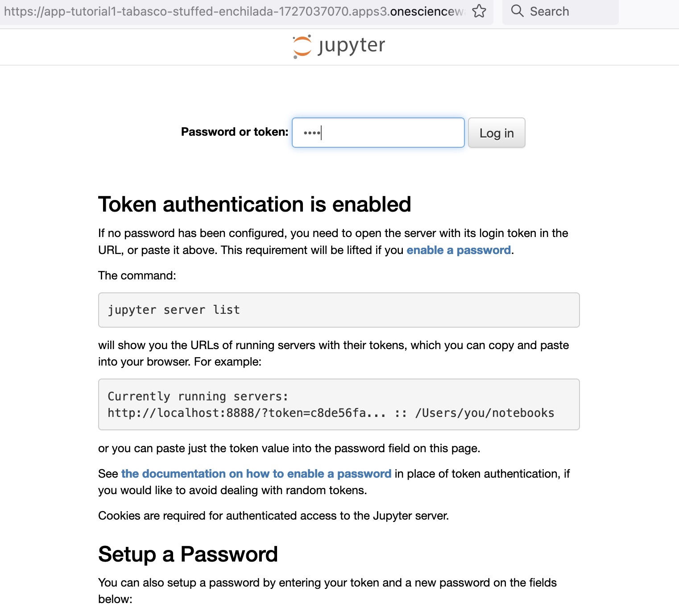Click the magnifying glass search icon

pos(517,11)
